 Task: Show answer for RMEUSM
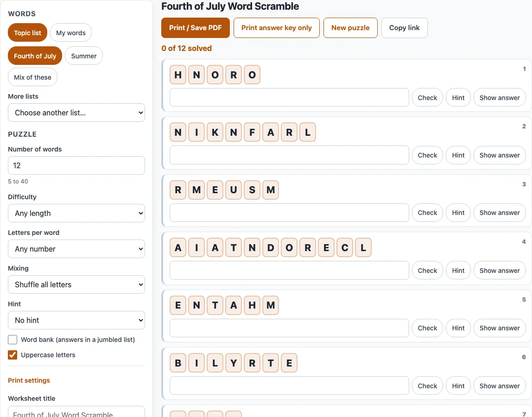(500, 213)
